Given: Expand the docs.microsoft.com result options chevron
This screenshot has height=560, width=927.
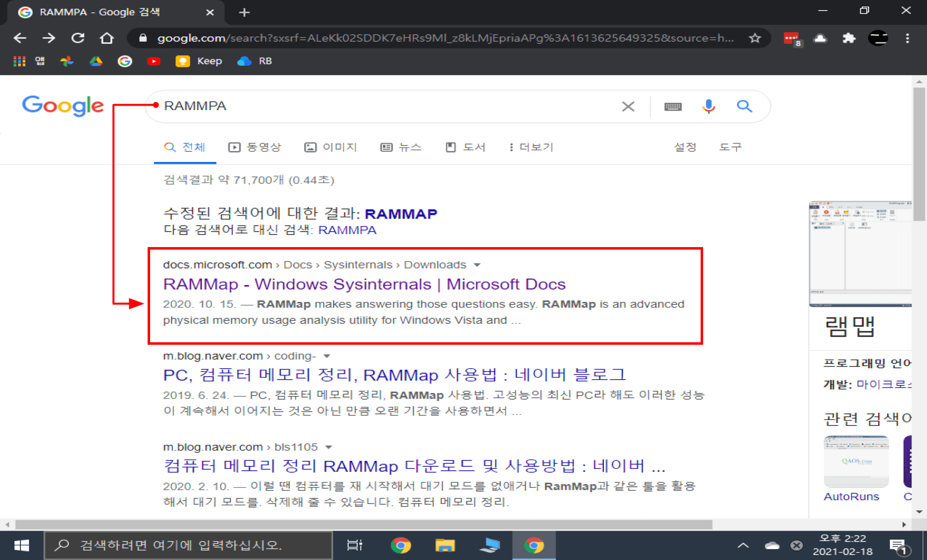Looking at the screenshot, I should pyautogui.click(x=477, y=265).
